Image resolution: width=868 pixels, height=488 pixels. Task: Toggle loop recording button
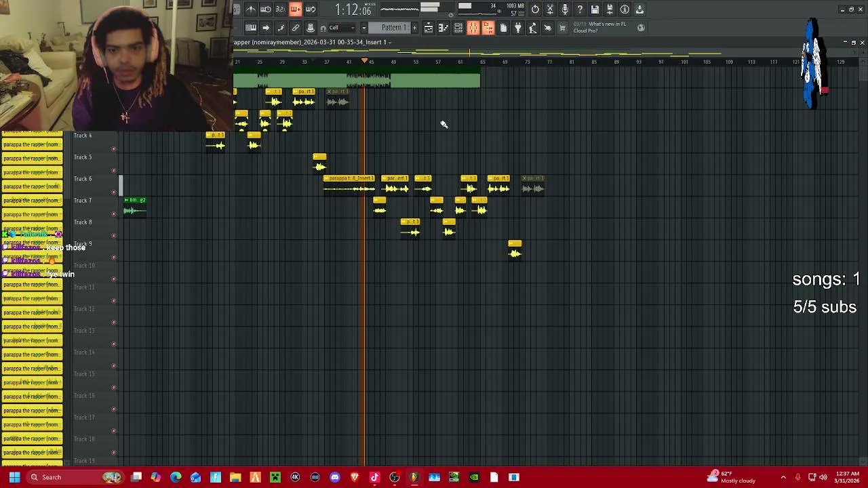311,9
